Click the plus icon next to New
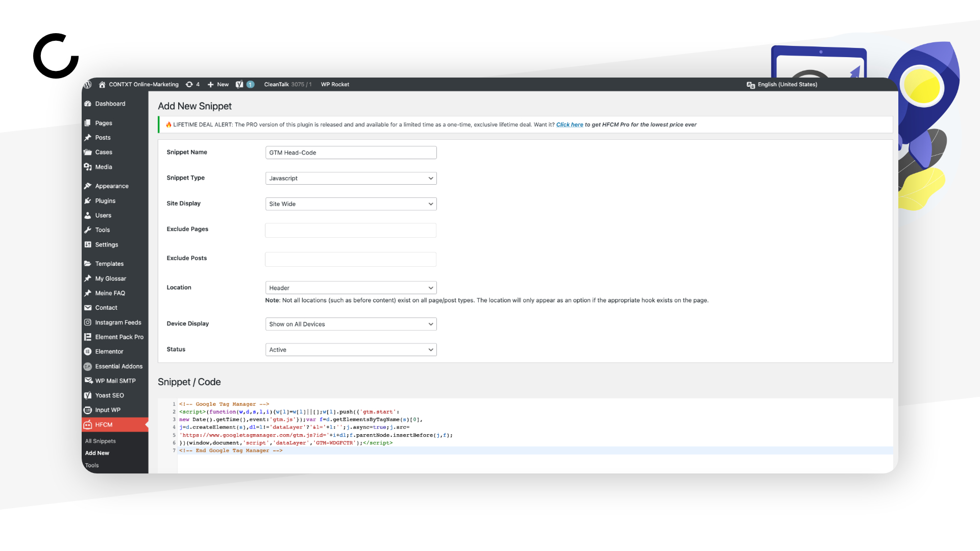 coord(210,84)
